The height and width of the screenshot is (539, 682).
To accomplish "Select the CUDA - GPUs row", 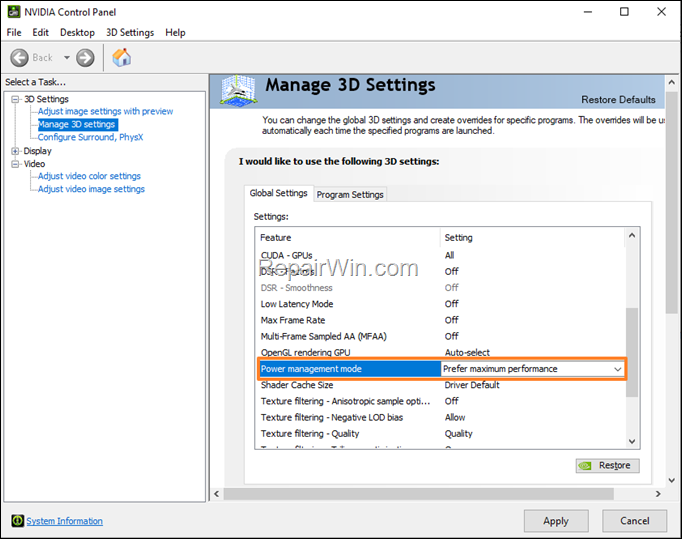I will [441, 255].
